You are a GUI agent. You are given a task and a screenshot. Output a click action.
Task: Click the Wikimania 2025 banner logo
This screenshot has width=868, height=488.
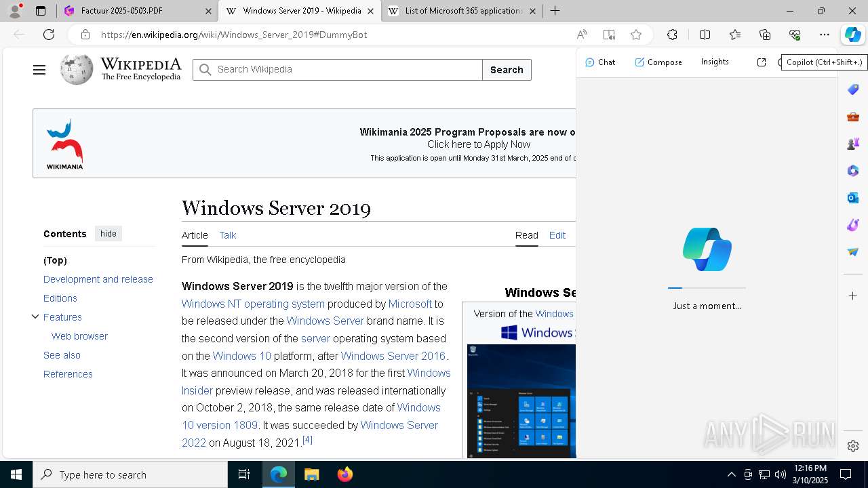[65, 144]
